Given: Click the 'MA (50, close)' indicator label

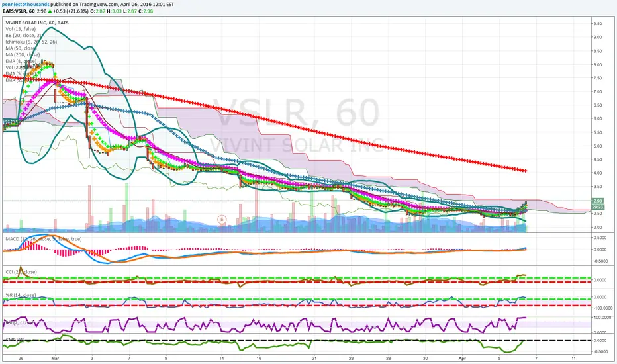Looking at the screenshot, I should [21, 48].
